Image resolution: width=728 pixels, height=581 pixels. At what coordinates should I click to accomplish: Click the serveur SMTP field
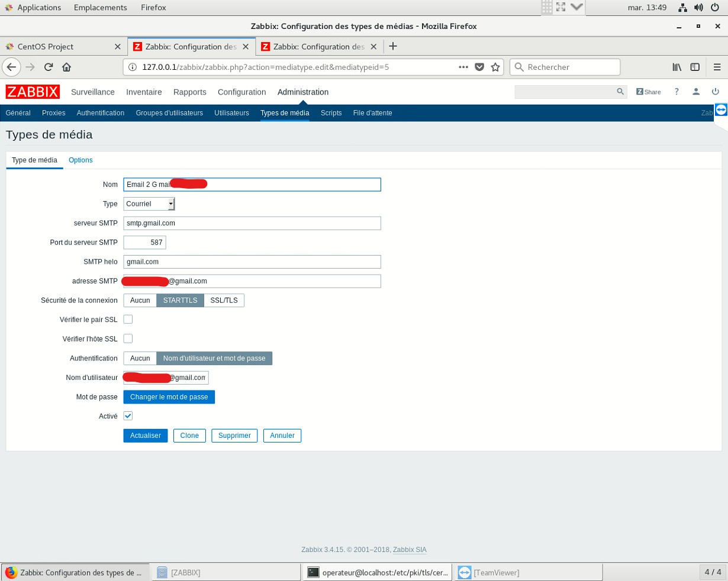click(x=252, y=223)
